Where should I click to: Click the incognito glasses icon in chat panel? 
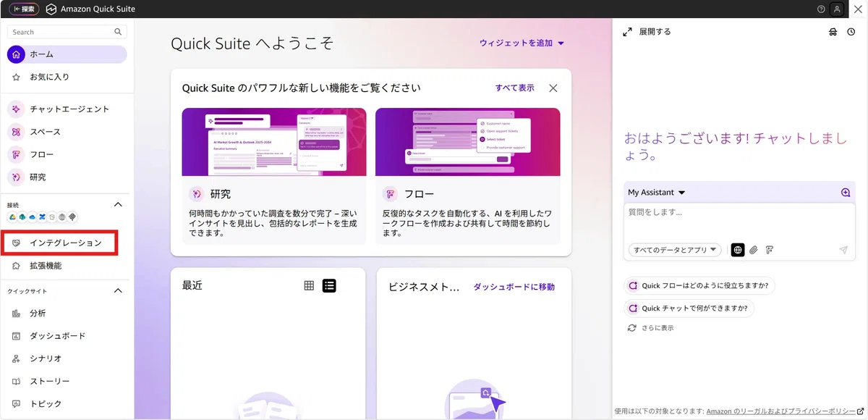(833, 32)
